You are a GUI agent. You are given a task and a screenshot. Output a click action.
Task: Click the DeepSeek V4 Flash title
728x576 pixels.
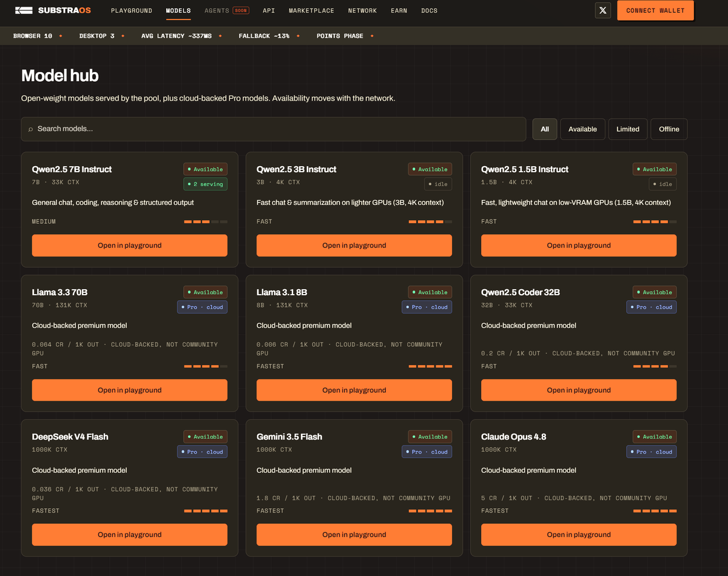pos(70,437)
